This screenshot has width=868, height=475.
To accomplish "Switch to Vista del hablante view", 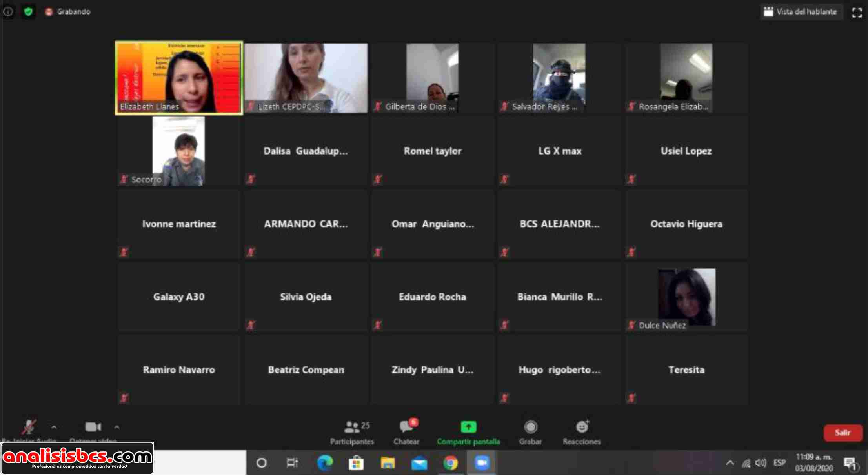I will point(801,12).
